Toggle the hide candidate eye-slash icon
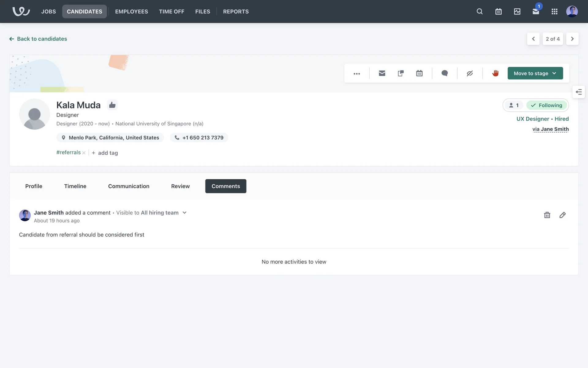588x368 pixels. point(470,73)
